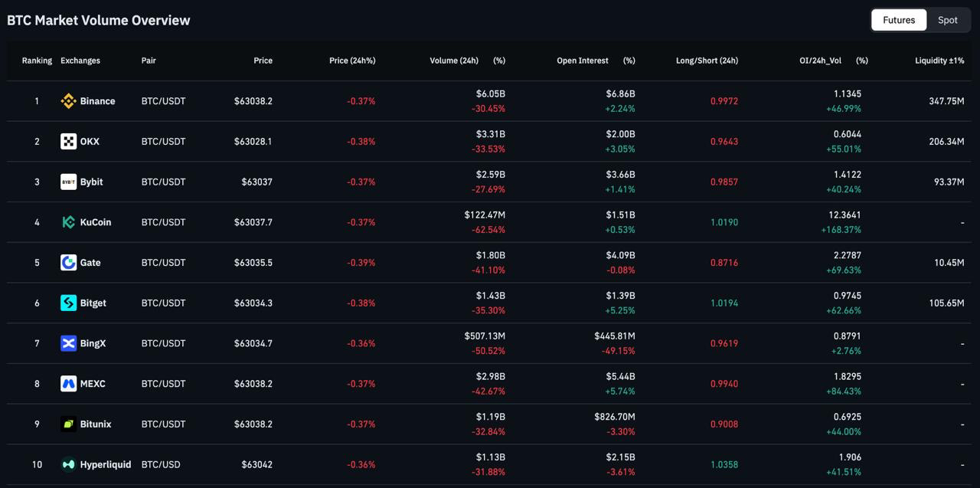980x488 pixels.
Task: Click the Gate exchange logo icon
Action: click(x=68, y=262)
